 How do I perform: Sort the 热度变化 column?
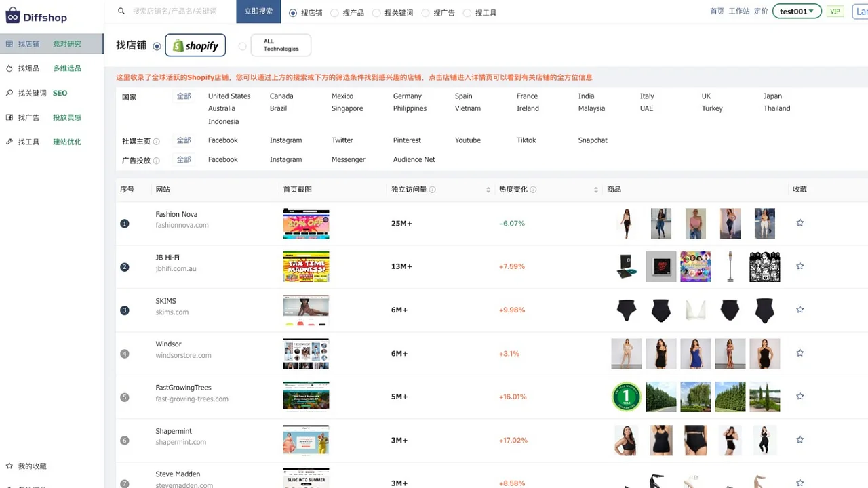595,190
